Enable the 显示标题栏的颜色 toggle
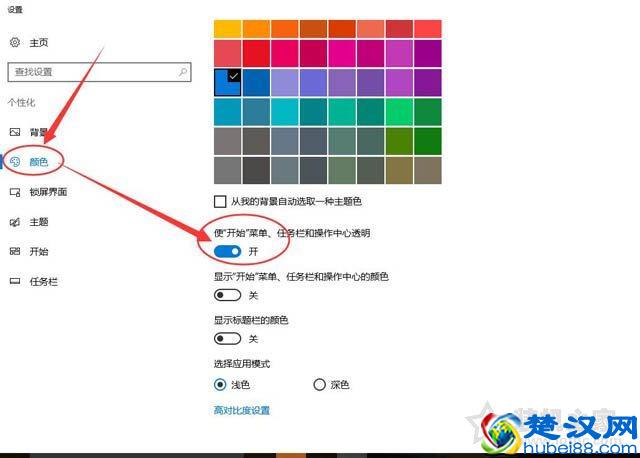The width and height of the screenshot is (640, 458). point(227,338)
